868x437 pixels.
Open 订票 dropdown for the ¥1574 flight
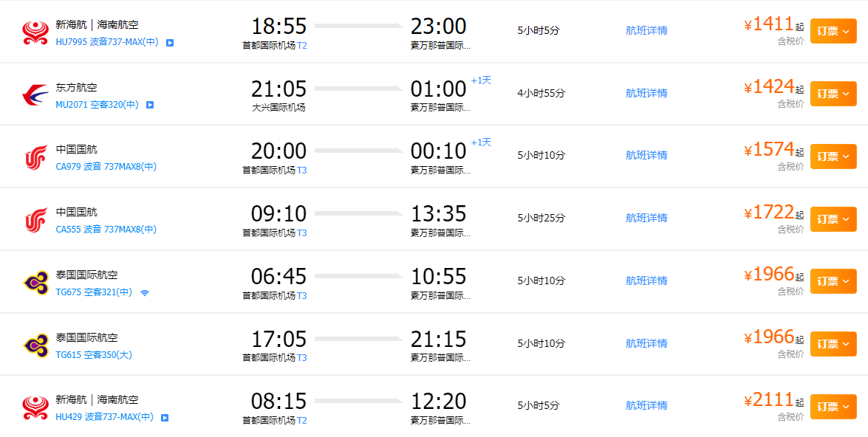coord(833,156)
